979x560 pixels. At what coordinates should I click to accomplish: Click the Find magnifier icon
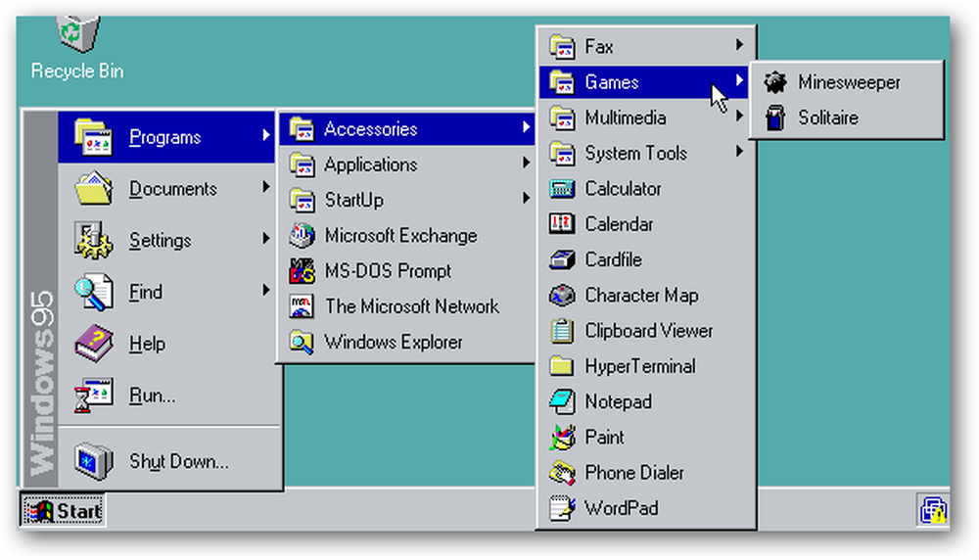[94, 292]
